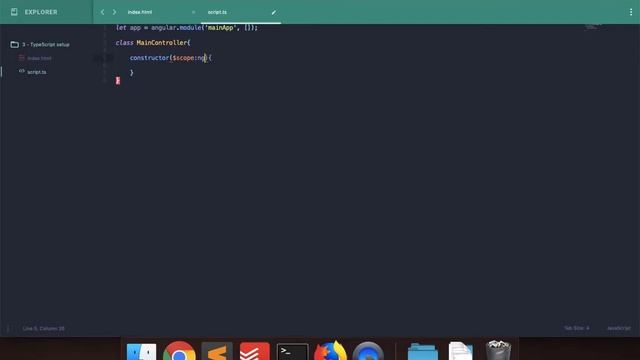
Task: Launch Firefox from the dock
Action: tap(330, 351)
